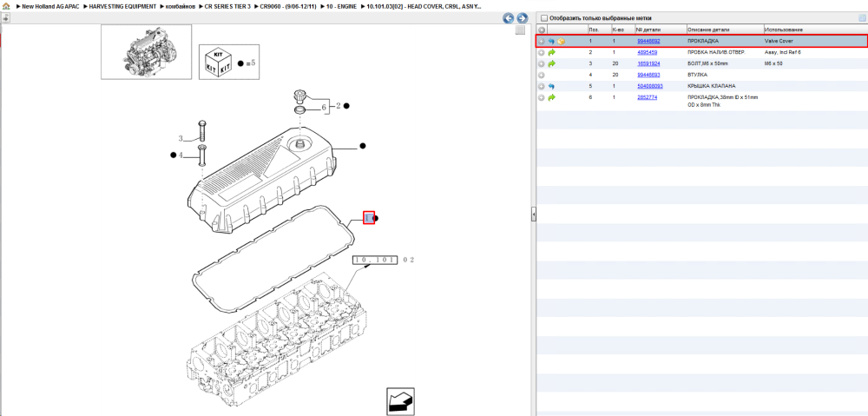Click blue arrow icon in ПРОКЛАДКА row
Viewport: 868px width, 416px height.
[x=551, y=41]
